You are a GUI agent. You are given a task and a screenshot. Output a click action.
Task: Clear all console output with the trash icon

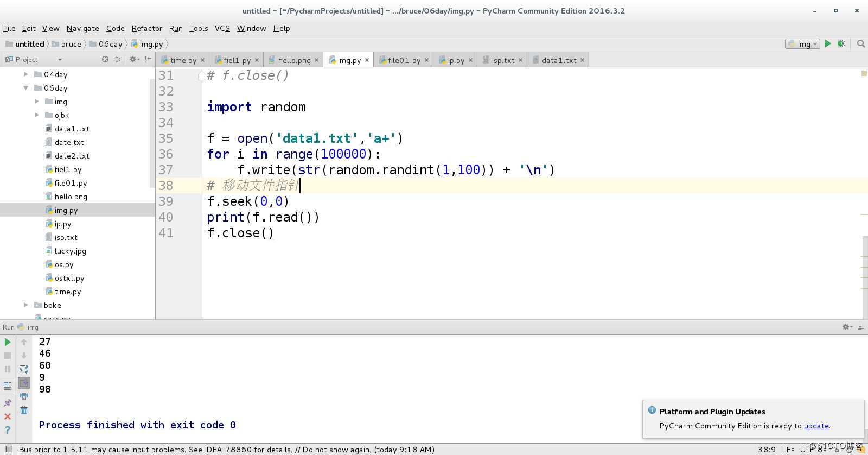coord(24,410)
